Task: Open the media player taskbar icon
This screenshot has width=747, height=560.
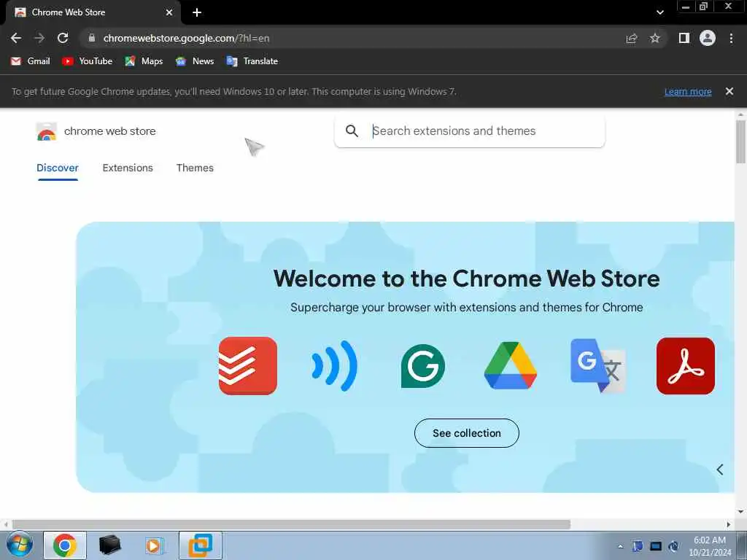Action: tap(155, 545)
